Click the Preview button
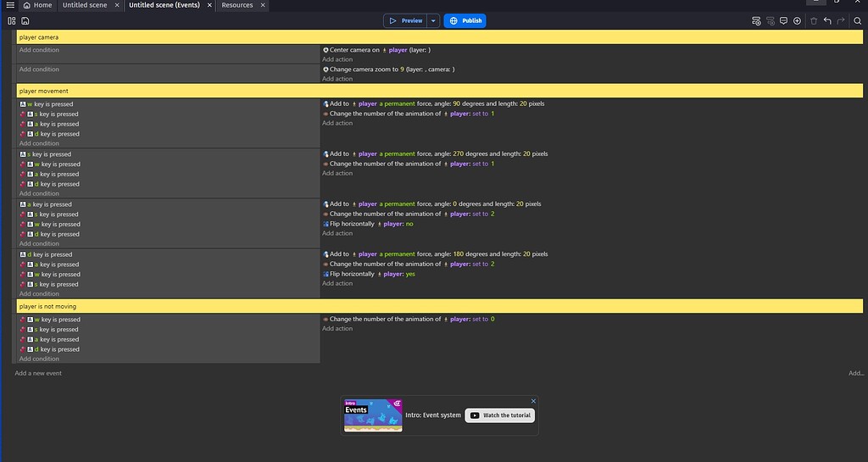 coord(405,21)
